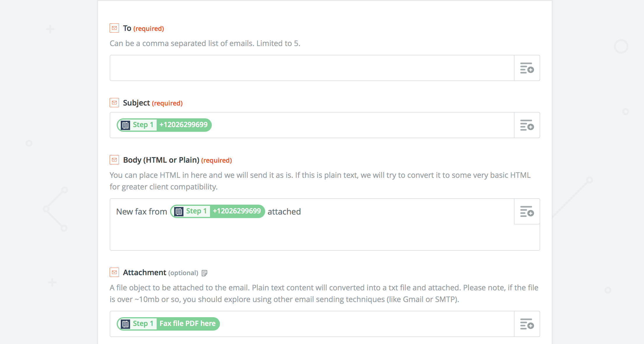Click the insert-field icon for Subject field
Screen dimensions: 644x344
(527, 125)
